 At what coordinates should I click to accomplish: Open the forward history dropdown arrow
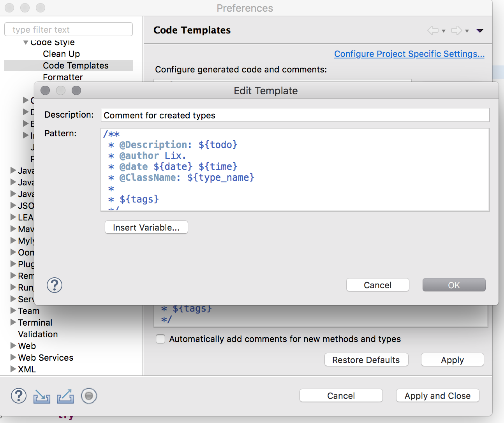click(x=467, y=31)
